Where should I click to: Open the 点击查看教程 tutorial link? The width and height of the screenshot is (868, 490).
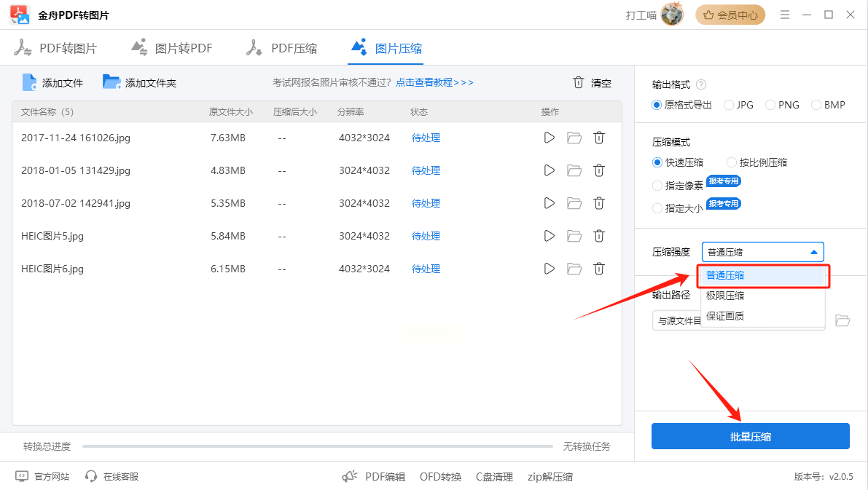point(434,83)
